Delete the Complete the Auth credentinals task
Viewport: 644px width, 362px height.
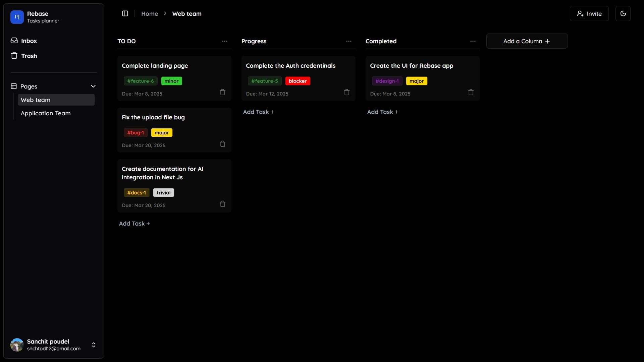[346, 92]
